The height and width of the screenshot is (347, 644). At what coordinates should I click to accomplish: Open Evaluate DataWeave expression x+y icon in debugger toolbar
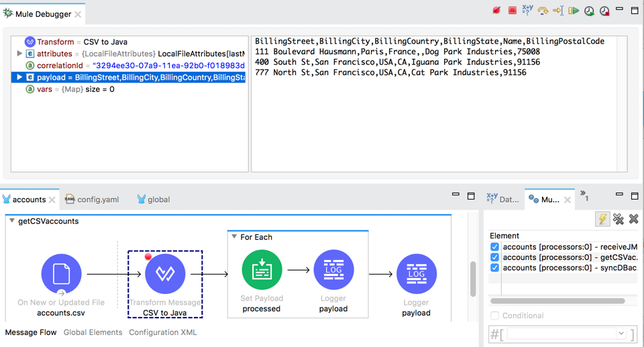tap(527, 10)
